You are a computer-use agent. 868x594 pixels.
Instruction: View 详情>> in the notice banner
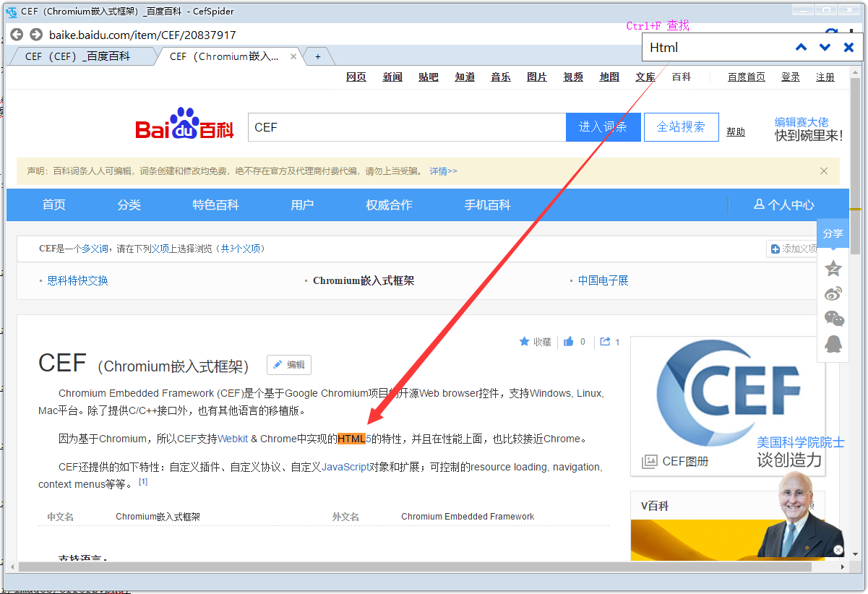point(443,171)
